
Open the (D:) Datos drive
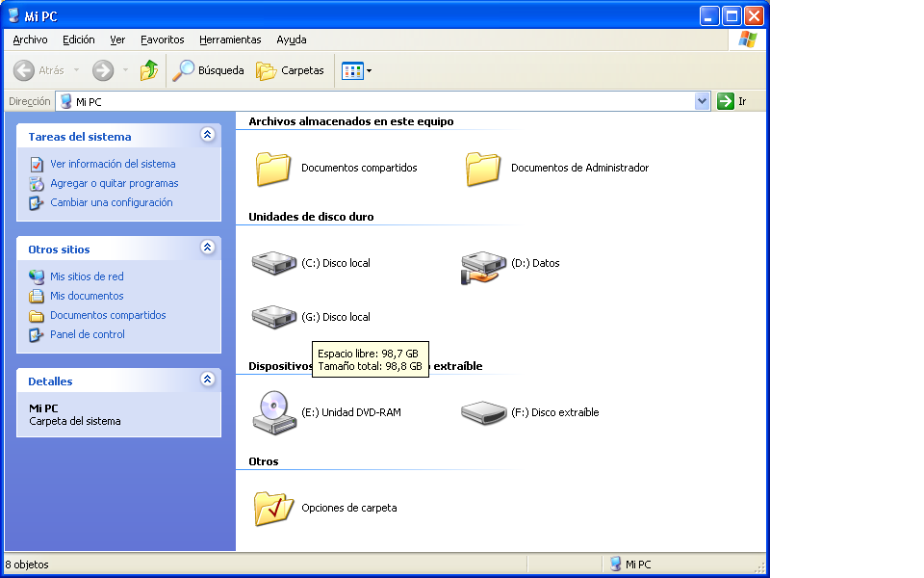coord(484,262)
